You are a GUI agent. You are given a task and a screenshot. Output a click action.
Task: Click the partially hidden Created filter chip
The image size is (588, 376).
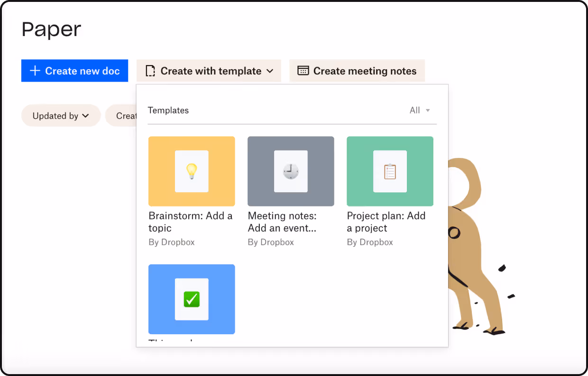(121, 116)
